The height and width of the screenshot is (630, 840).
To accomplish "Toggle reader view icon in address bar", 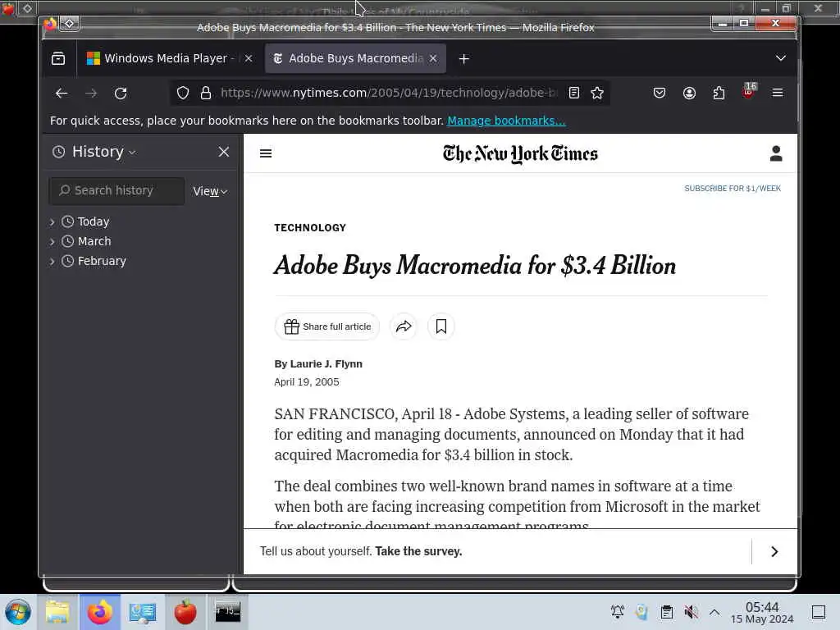I will 573,94.
